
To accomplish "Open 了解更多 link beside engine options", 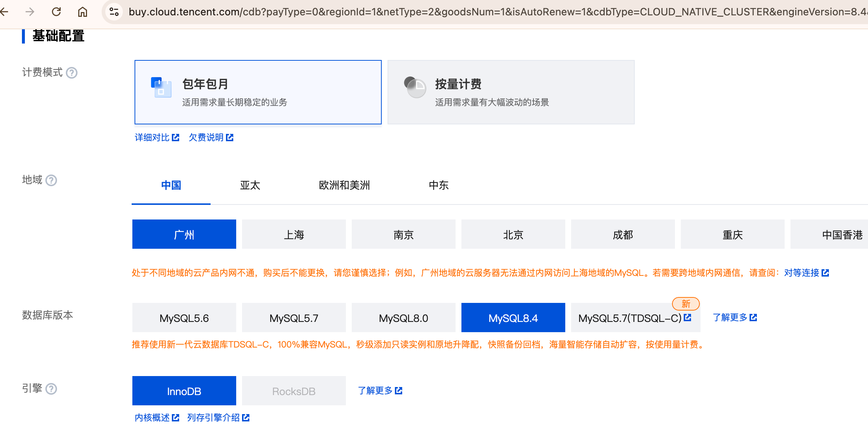I will pos(380,391).
